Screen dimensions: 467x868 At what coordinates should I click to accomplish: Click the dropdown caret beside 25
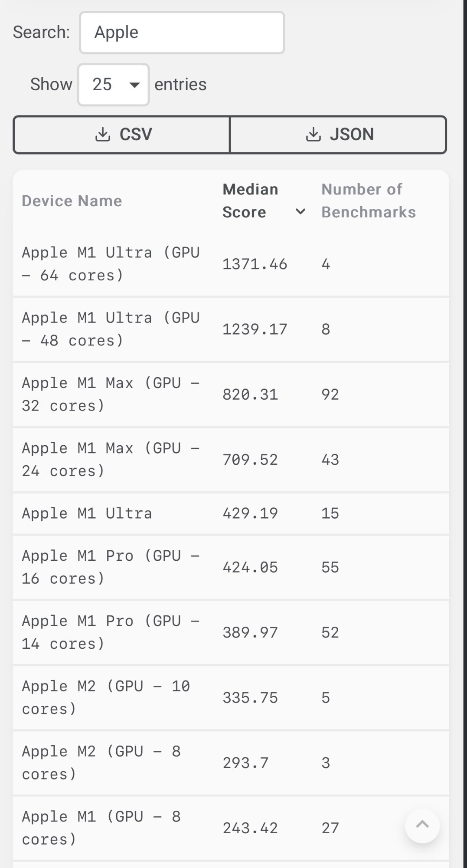(135, 85)
